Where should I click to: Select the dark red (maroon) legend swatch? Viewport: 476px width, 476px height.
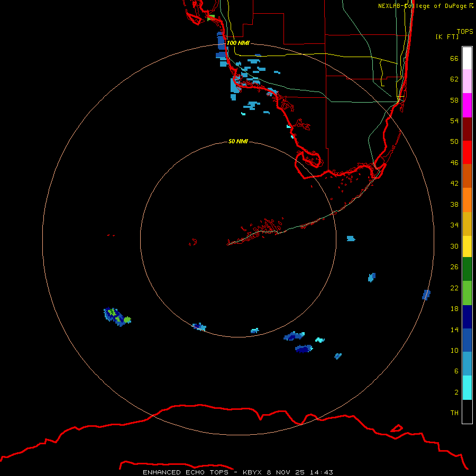[467, 129]
